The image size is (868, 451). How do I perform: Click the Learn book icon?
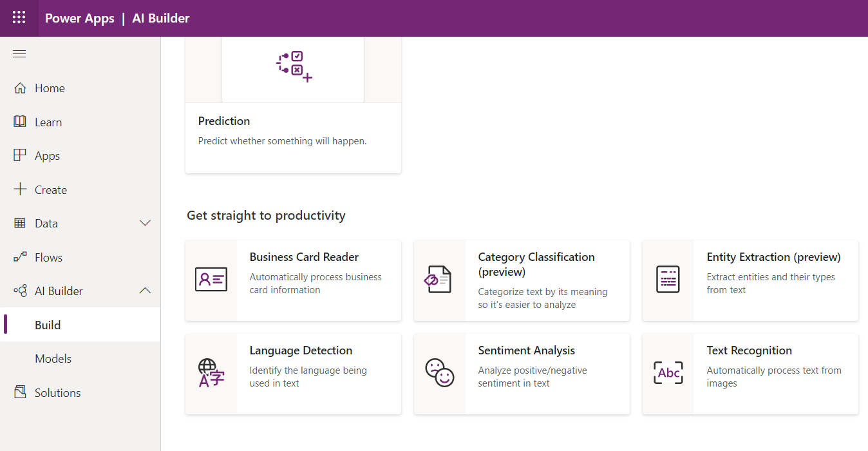pos(20,121)
